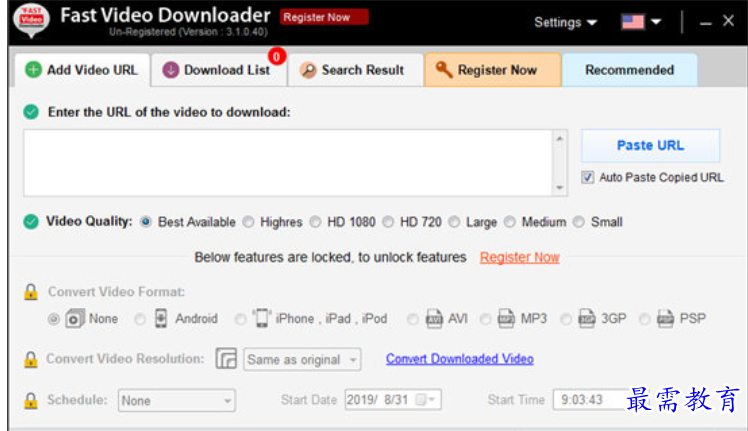Click the AVI file format icon
Viewport: 748px width, 431px height.
(x=434, y=318)
